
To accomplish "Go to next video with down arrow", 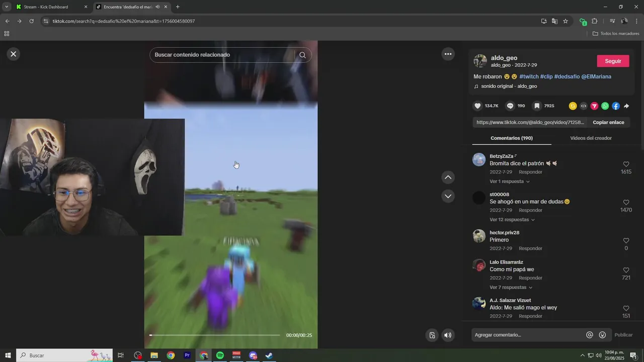I will pyautogui.click(x=448, y=196).
